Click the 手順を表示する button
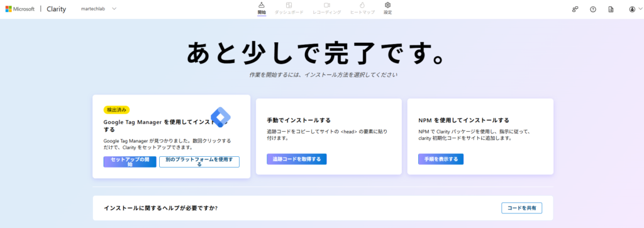The width and height of the screenshot is (644, 228). (441, 159)
